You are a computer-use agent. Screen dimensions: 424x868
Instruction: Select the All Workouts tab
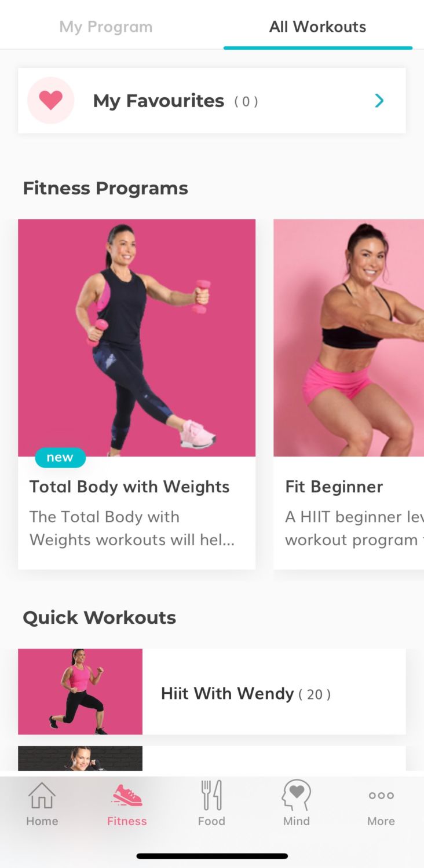pos(317,27)
